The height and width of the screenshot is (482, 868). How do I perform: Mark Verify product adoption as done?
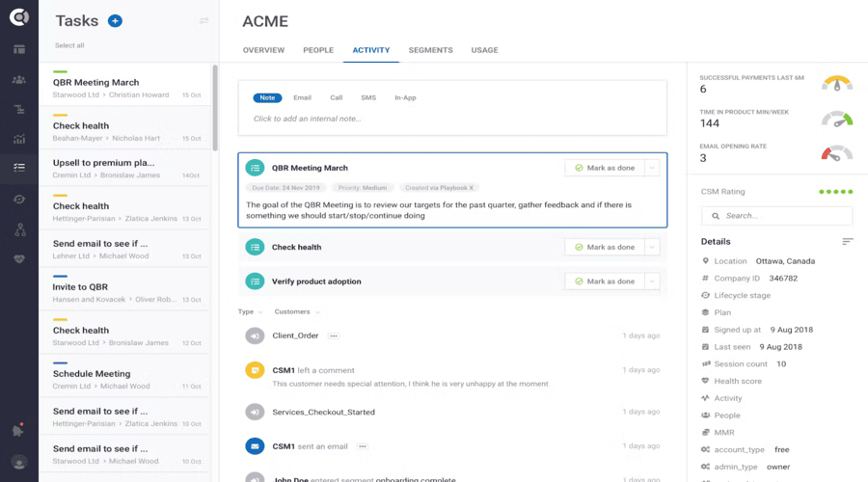[x=604, y=281]
